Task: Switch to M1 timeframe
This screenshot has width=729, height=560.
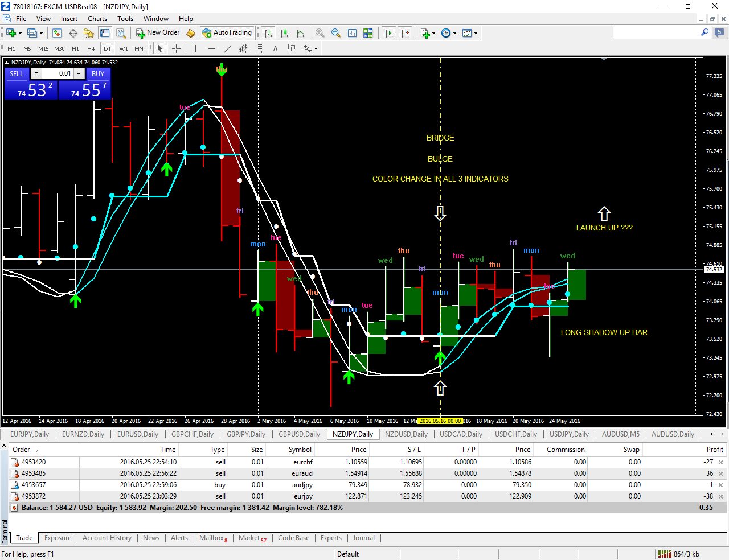Action: pyautogui.click(x=11, y=48)
